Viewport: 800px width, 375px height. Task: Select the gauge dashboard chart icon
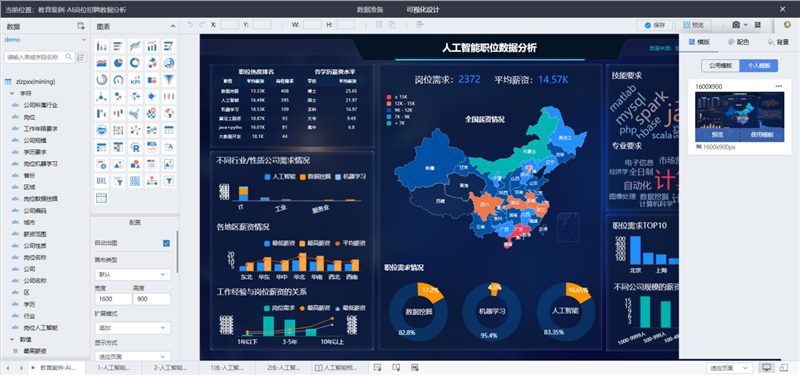[x=118, y=80]
